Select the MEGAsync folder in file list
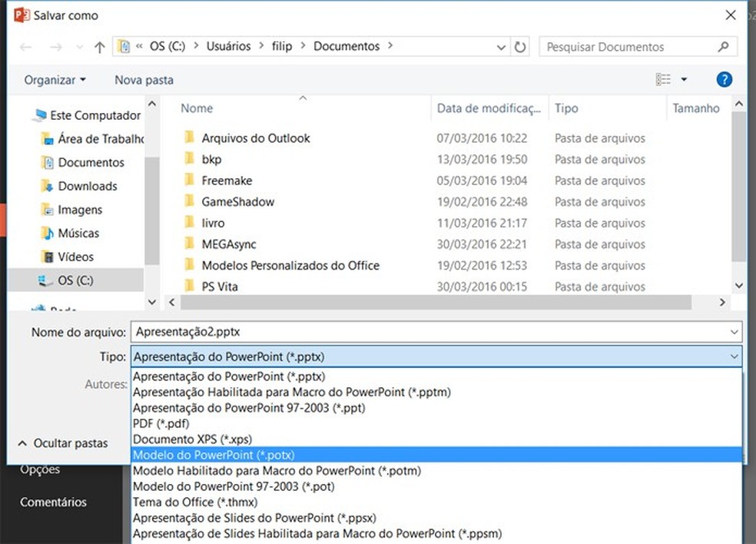The image size is (756, 544). coord(228,244)
